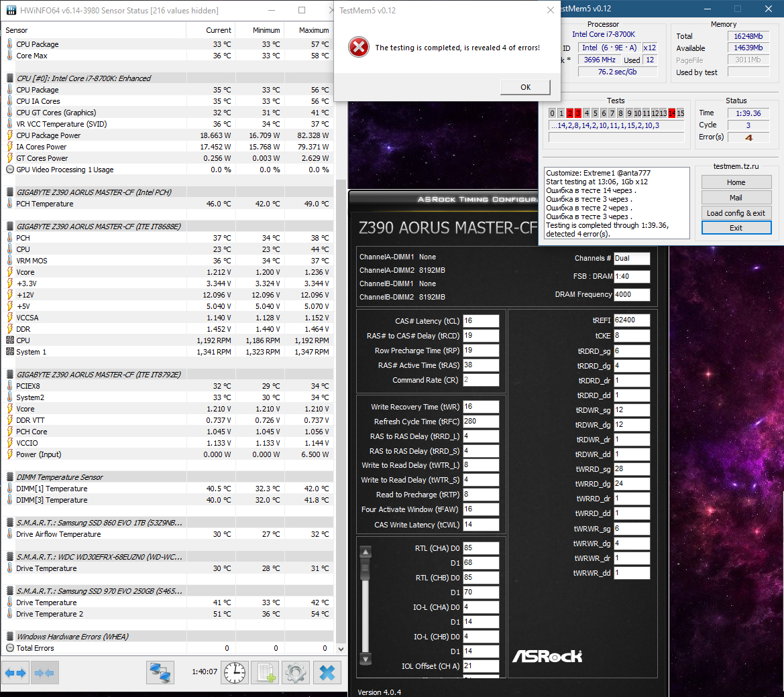The image size is (784, 697).
Task: Click the Minimum column header in HWiNFO
Action: pos(260,30)
